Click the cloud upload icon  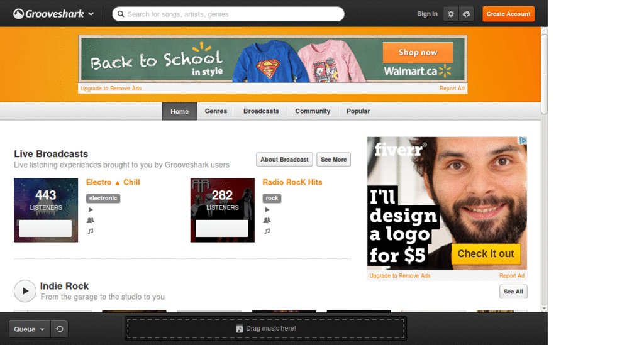(466, 14)
